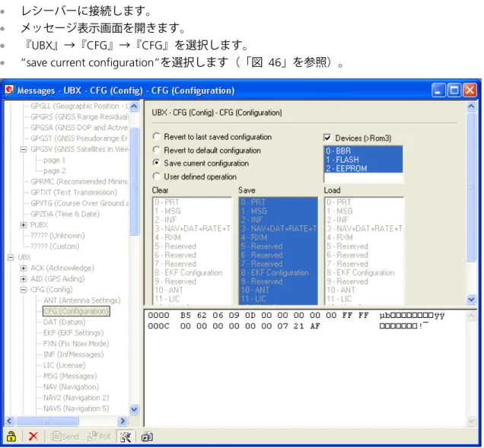The image size is (484, 448).
Task: Click the tree horizontal scrollbar thumb
Action: click(47, 421)
